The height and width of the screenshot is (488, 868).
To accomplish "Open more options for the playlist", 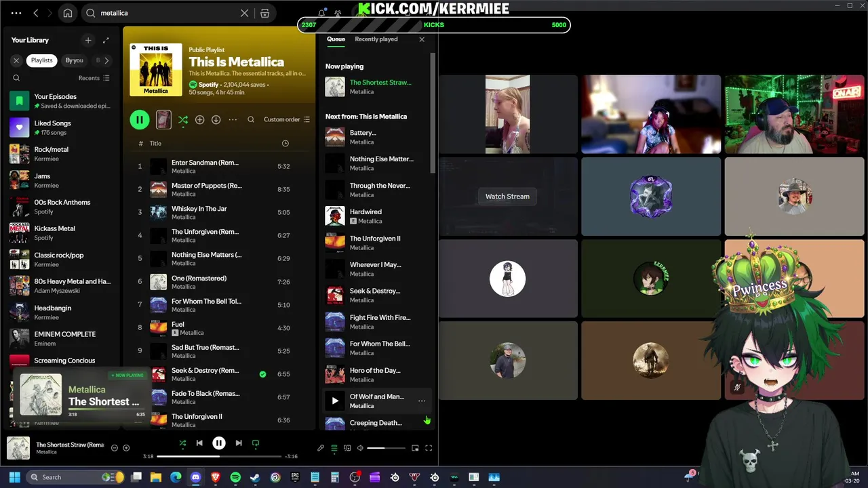I will [x=233, y=120].
